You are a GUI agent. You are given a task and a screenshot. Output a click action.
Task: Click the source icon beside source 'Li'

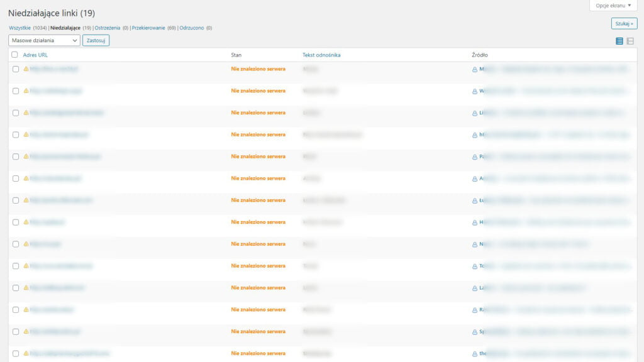point(474,113)
